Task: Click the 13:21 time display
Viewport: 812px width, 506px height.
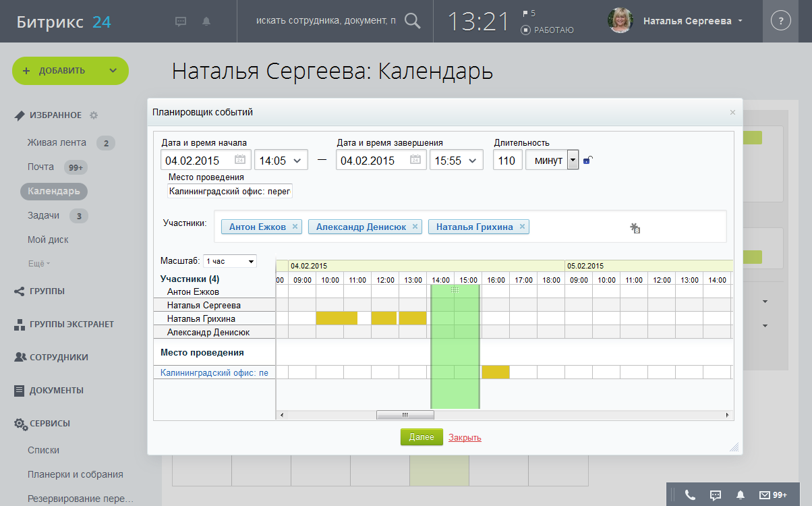Action: [x=478, y=22]
